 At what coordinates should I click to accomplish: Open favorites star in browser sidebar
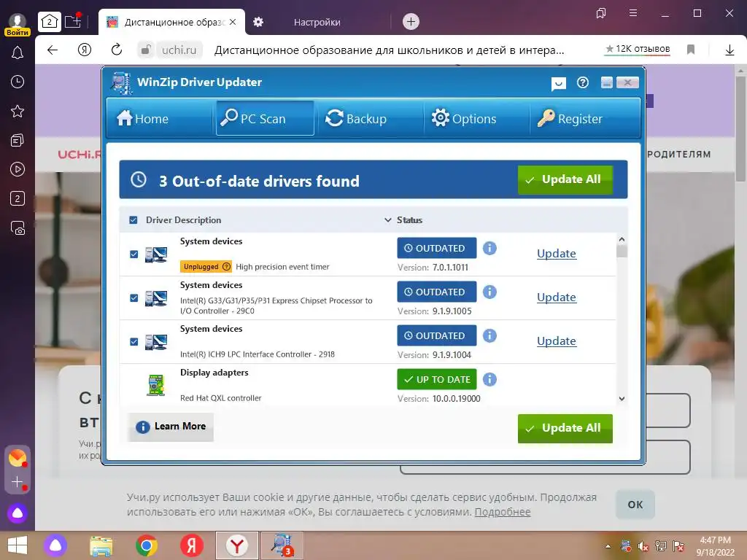click(18, 111)
